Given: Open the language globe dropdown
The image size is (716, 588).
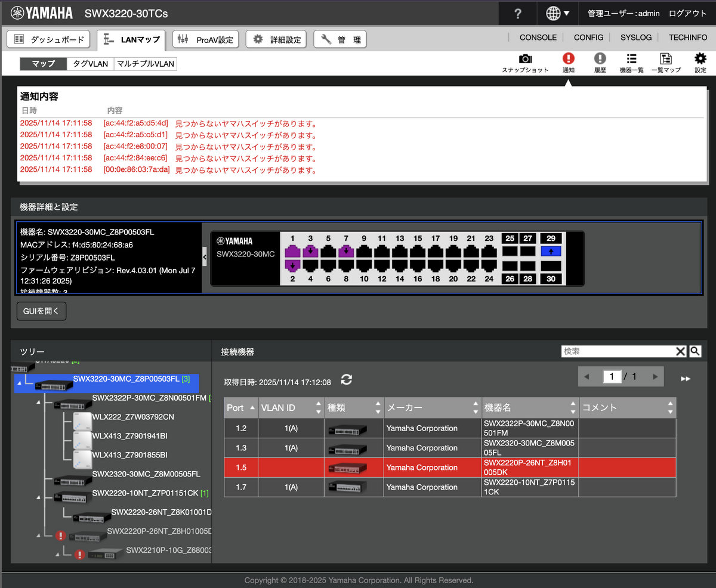Looking at the screenshot, I should pos(557,13).
